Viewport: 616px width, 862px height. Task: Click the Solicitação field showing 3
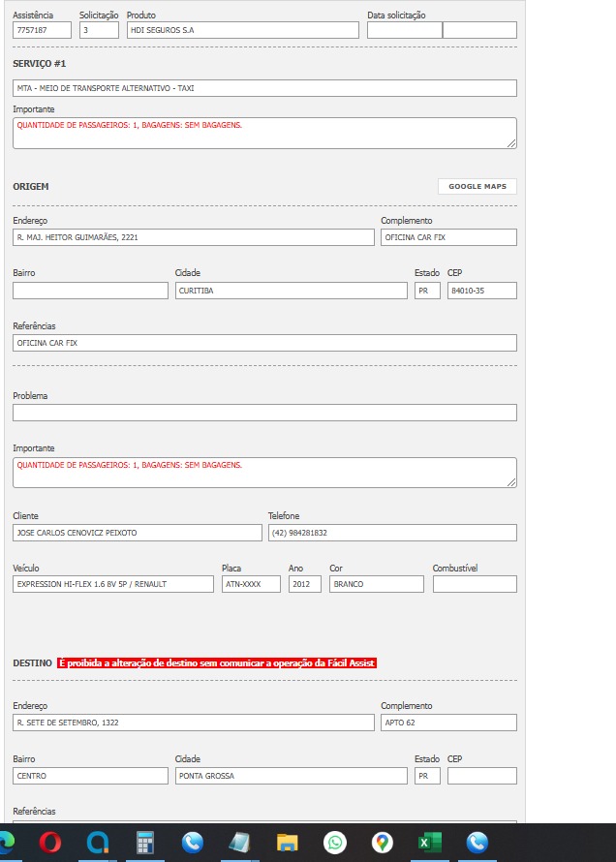[x=99, y=30]
